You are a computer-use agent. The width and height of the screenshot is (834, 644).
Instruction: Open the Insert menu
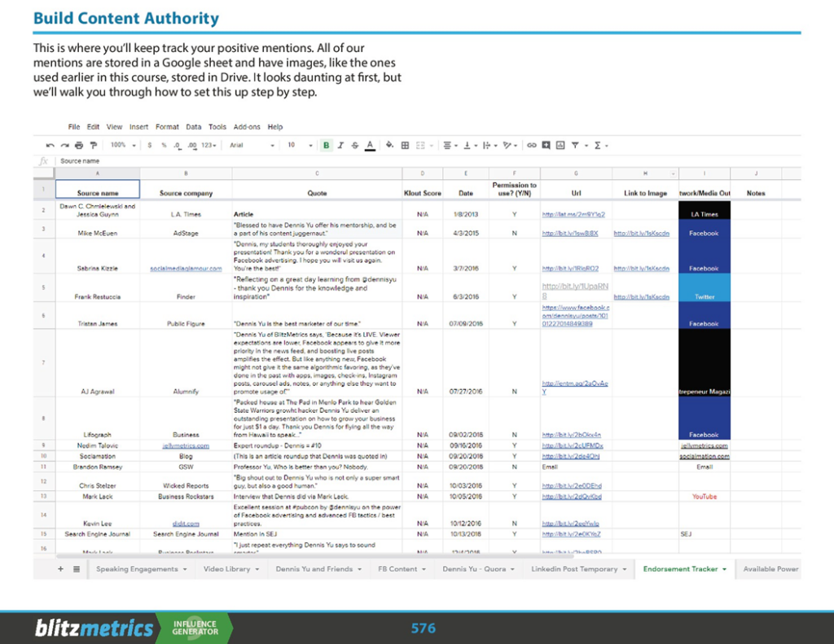coord(138,127)
